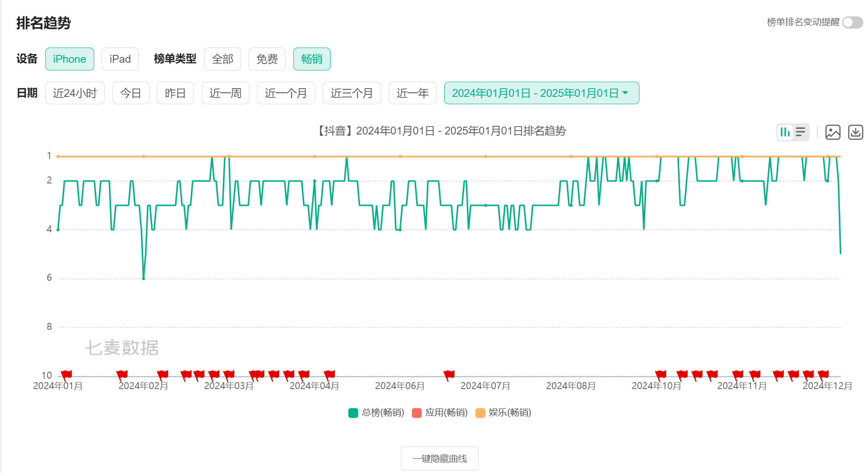The width and height of the screenshot is (868, 473).
Task: Click rank 6 data point on green line
Action: 143,278
